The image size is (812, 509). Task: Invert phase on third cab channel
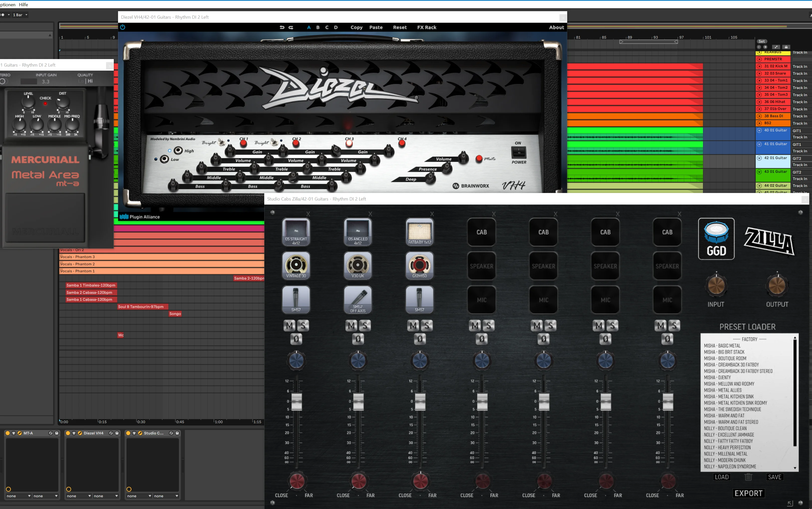point(420,339)
